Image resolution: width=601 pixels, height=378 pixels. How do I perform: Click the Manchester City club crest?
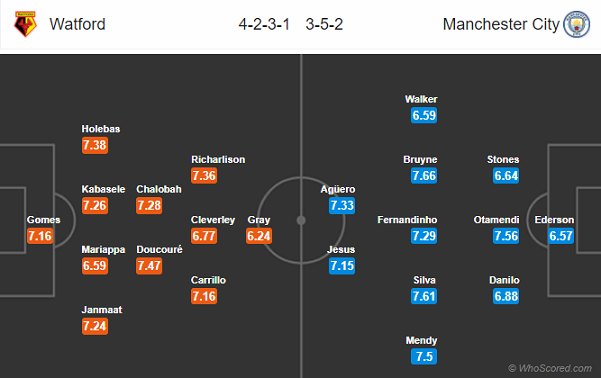(576, 24)
